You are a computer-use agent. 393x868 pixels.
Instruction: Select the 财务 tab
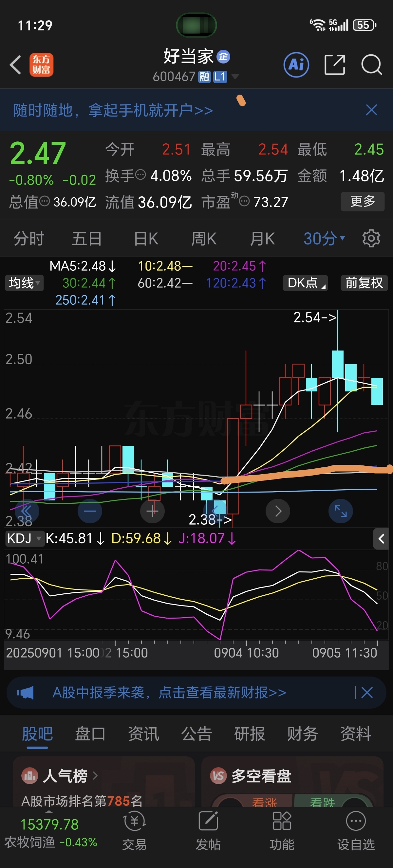click(302, 733)
